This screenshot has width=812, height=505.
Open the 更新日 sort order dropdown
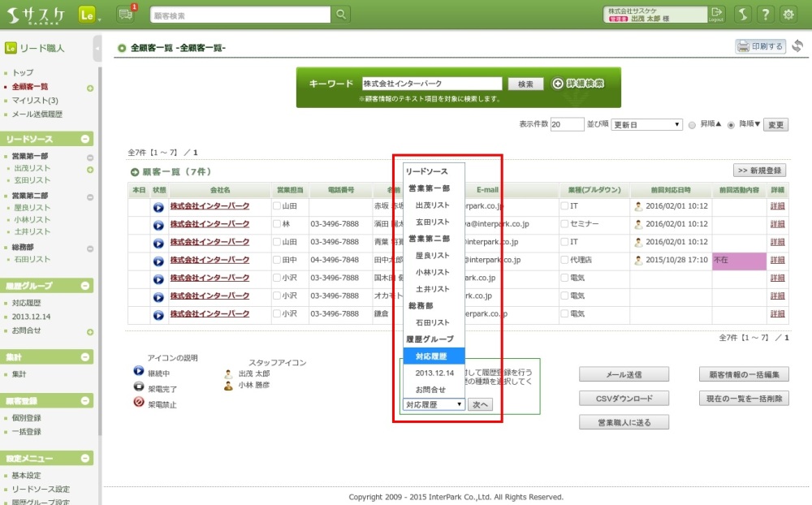click(646, 124)
